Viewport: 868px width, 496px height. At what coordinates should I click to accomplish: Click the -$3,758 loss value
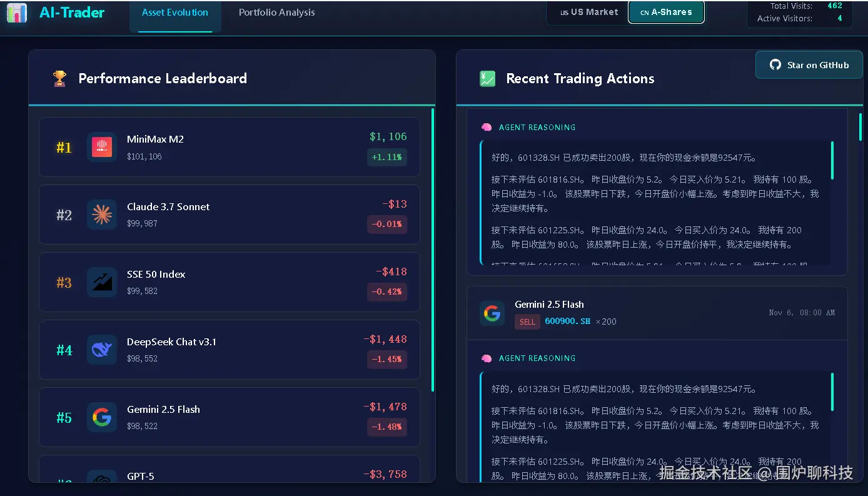(385, 474)
